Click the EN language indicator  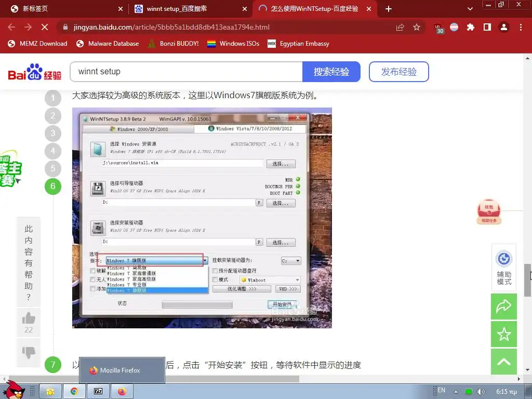(441, 390)
